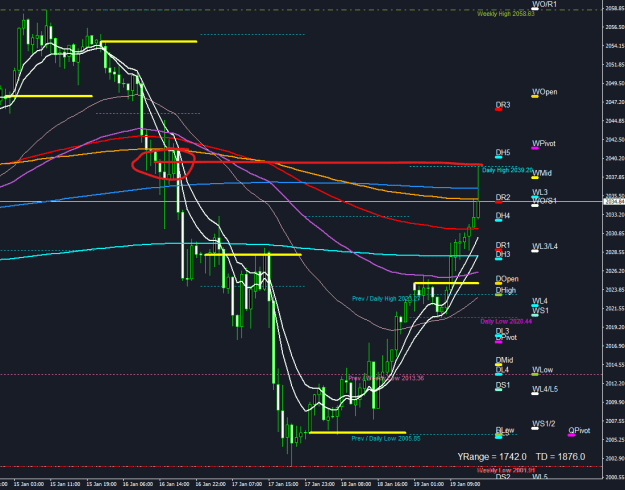Click the 18 Jan 08:00 time label
The image size is (625, 490).
[356, 484]
